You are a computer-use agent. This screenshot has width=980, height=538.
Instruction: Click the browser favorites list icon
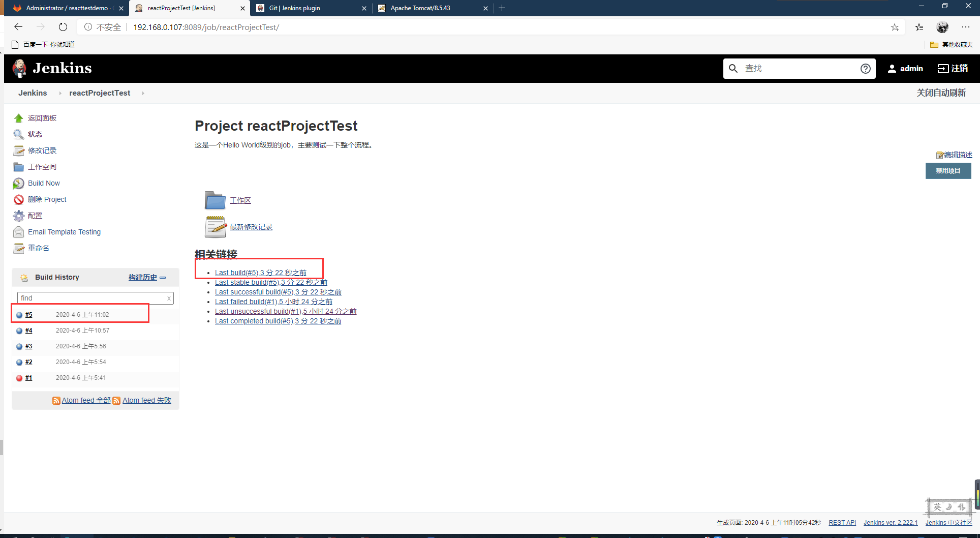click(x=919, y=27)
